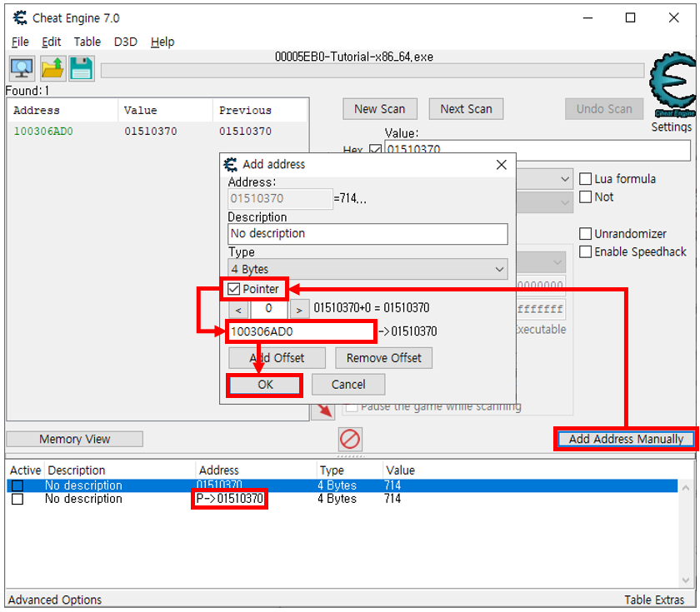700x612 pixels.
Task: Click the Next Scan button
Action: pos(466,109)
